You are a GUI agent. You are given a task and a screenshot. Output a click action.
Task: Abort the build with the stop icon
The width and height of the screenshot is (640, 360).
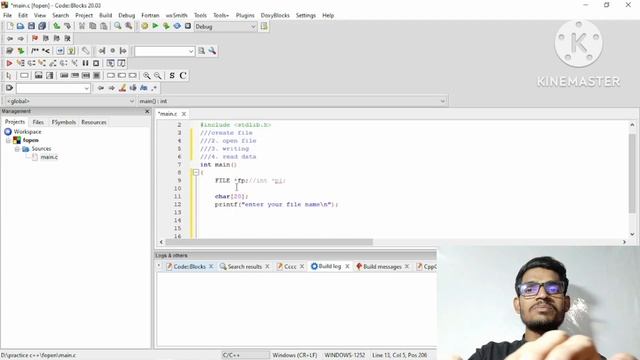click(x=188, y=26)
